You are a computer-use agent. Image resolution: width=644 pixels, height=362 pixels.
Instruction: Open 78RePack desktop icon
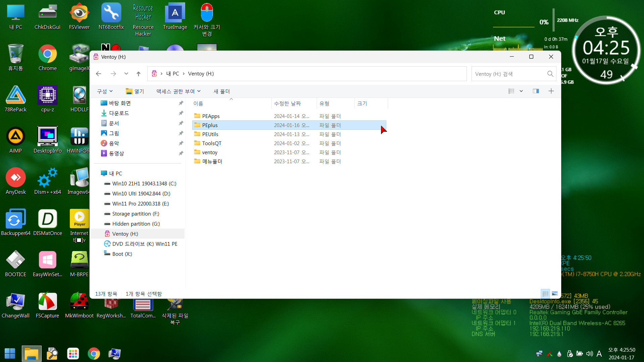point(15,99)
